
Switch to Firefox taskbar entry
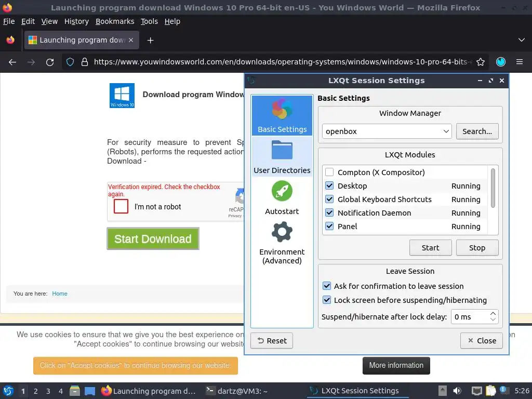coord(150,391)
